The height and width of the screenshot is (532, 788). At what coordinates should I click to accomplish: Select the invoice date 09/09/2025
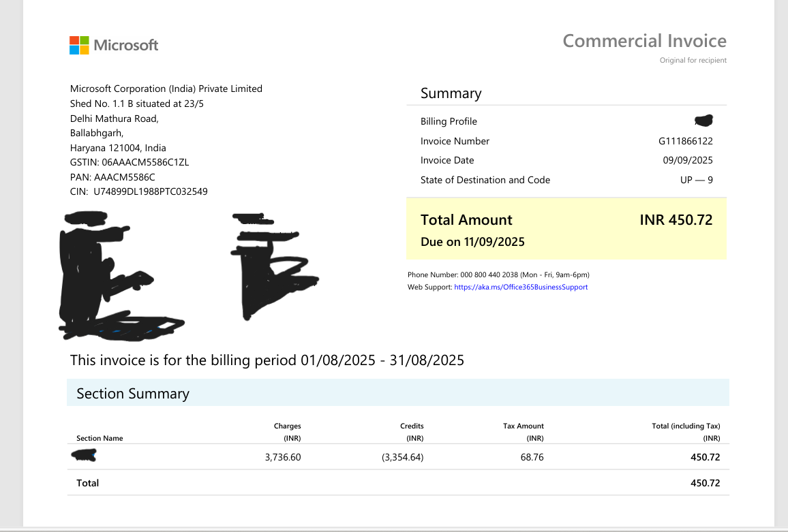[x=688, y=160]
